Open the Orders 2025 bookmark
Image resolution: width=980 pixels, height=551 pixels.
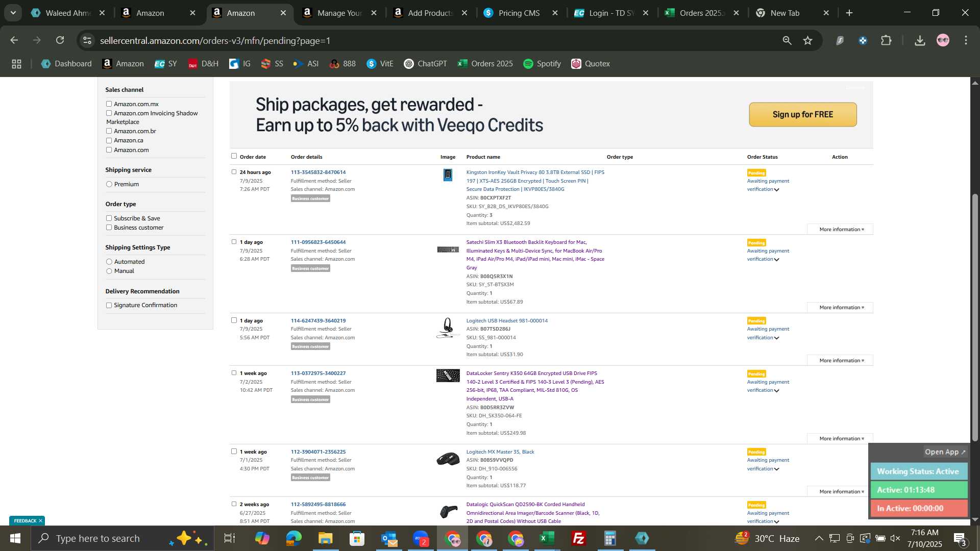click(x=485, y=64)
